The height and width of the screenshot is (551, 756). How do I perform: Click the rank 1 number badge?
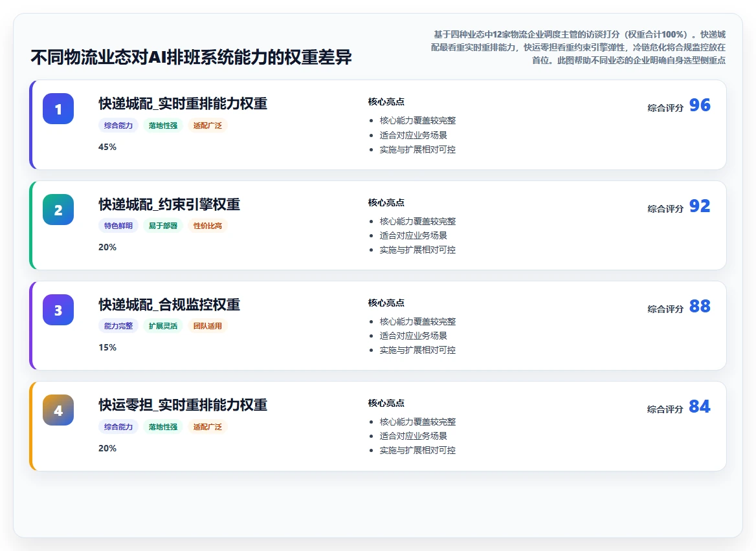(58, 109)
